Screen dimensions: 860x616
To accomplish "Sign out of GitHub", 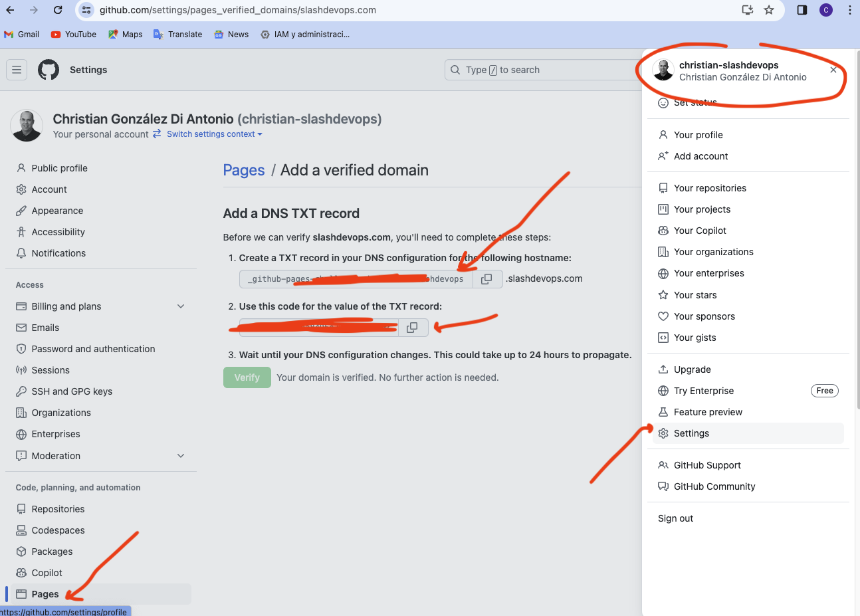I will tap(748, 518).
